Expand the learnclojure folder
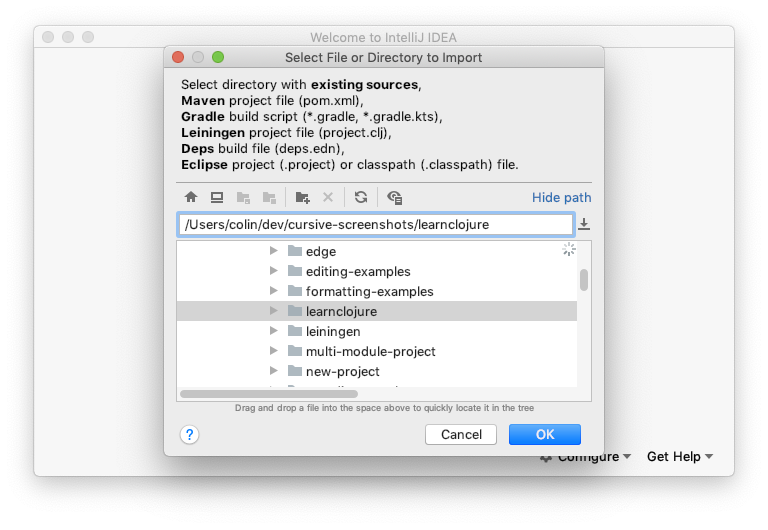Viewport: 768px width, 530px height. 274,311
